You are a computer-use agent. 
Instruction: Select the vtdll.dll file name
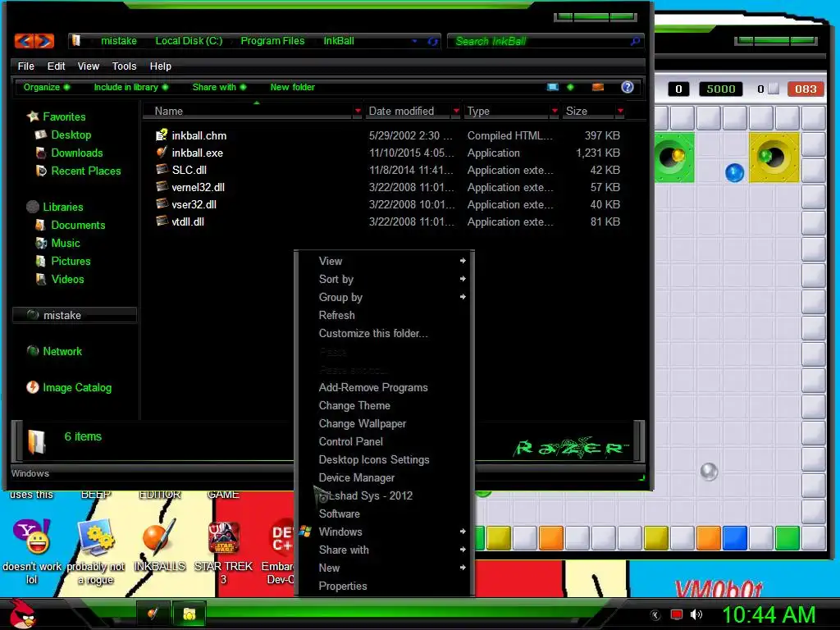188,221
